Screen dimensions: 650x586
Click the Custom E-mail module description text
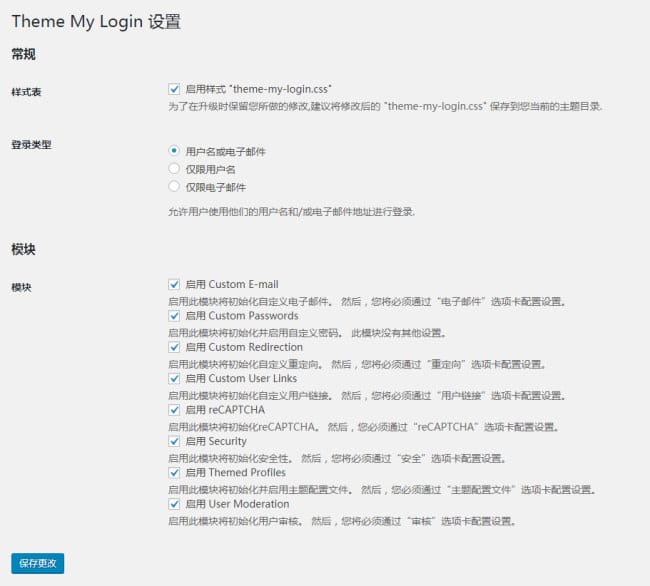367,302
